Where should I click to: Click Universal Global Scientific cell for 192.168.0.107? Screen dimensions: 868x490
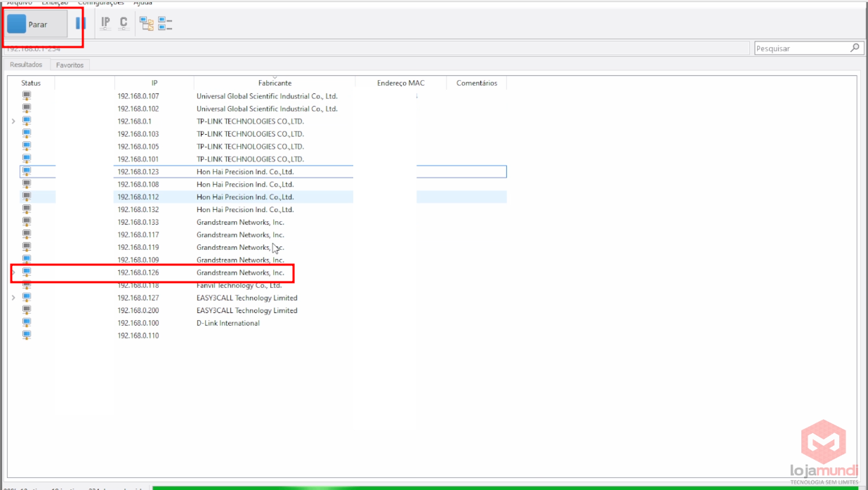click(x=267, y=96)
